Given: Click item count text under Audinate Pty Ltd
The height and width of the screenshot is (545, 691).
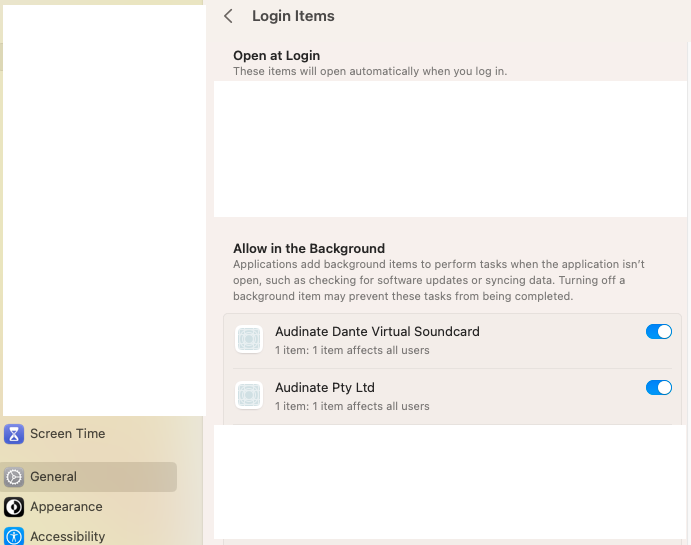Looking at the screenshot, I should pyautogui.click(x=352, y=406).
